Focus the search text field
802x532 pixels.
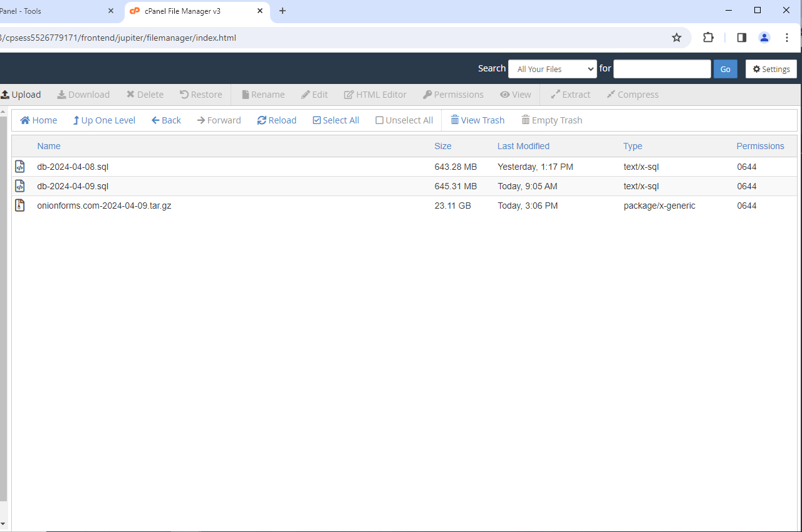[662, 69]
